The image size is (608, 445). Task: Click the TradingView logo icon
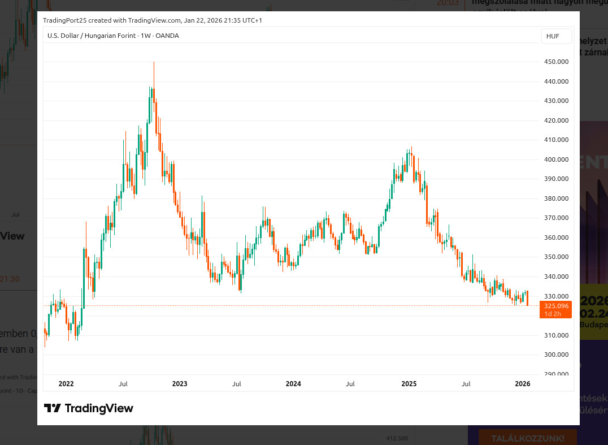[x=52, y=408]
